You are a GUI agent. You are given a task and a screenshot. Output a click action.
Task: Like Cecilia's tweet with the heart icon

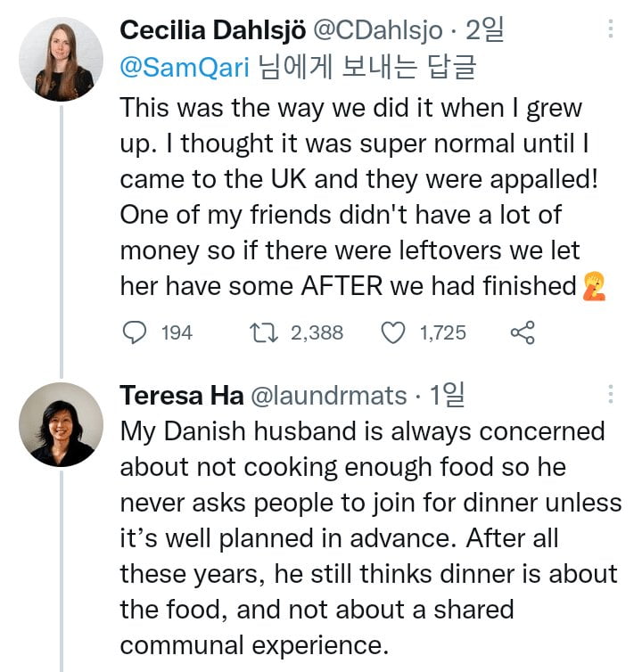point(393,332)
